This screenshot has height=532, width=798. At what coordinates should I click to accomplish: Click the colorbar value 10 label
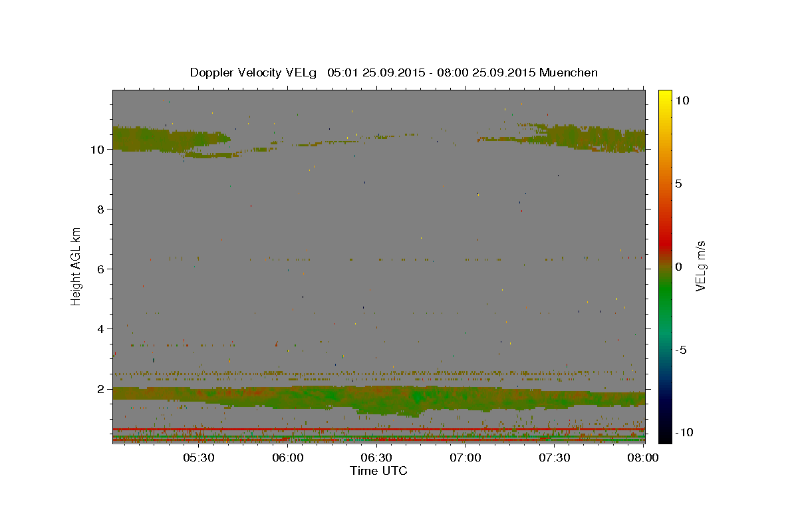(682, 100)
